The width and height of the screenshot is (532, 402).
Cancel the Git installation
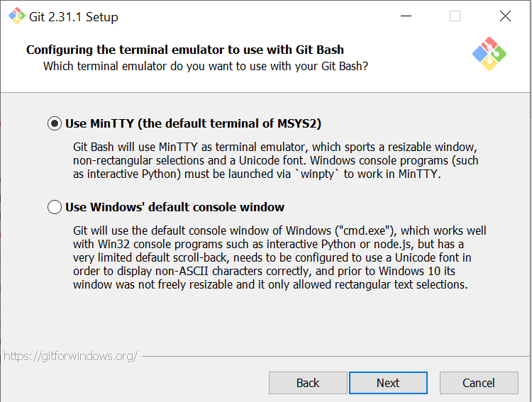tap(478, 383)
